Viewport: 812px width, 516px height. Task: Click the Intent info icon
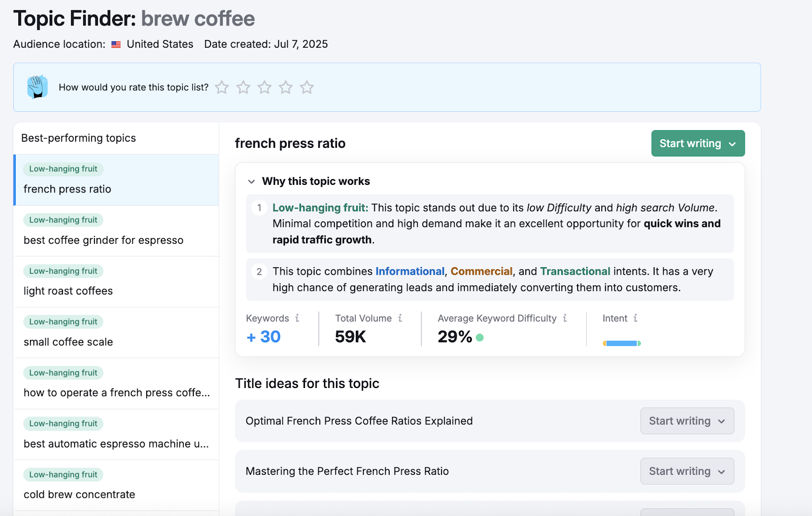(635, 318)
